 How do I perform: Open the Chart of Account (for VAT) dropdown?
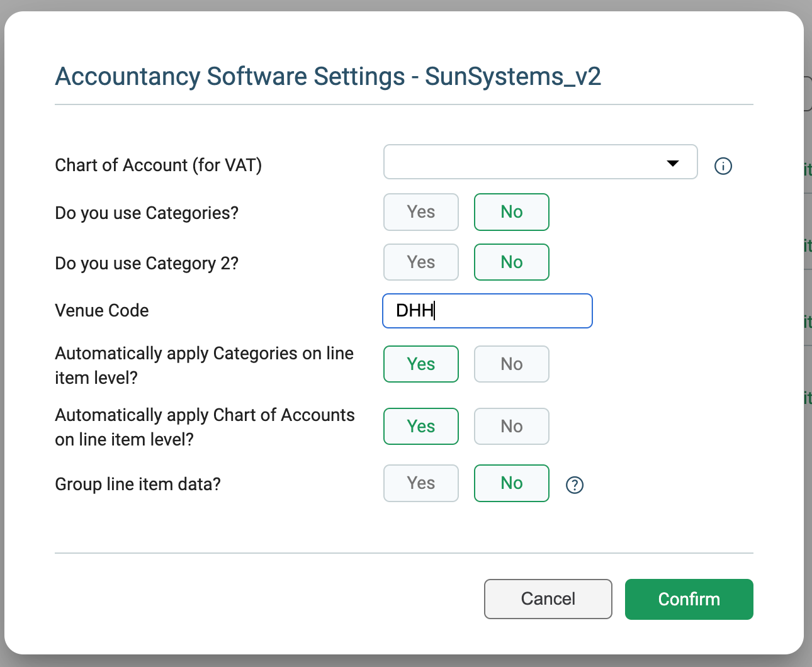click(540, 162)
